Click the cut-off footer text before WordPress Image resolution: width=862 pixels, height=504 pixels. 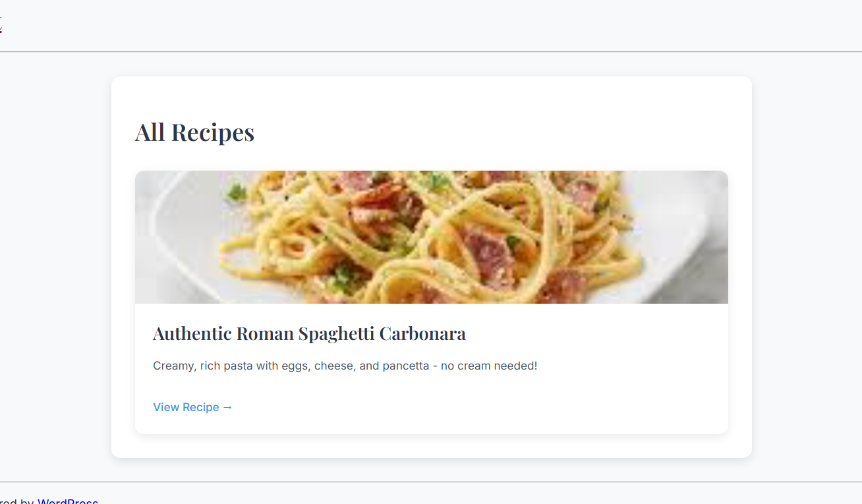tap(16, 502)
